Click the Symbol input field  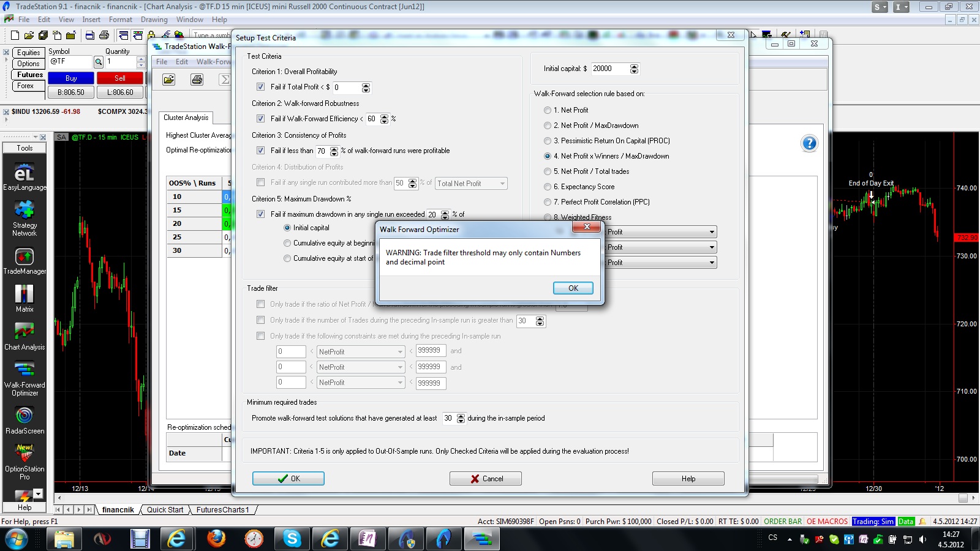[70, 62]
